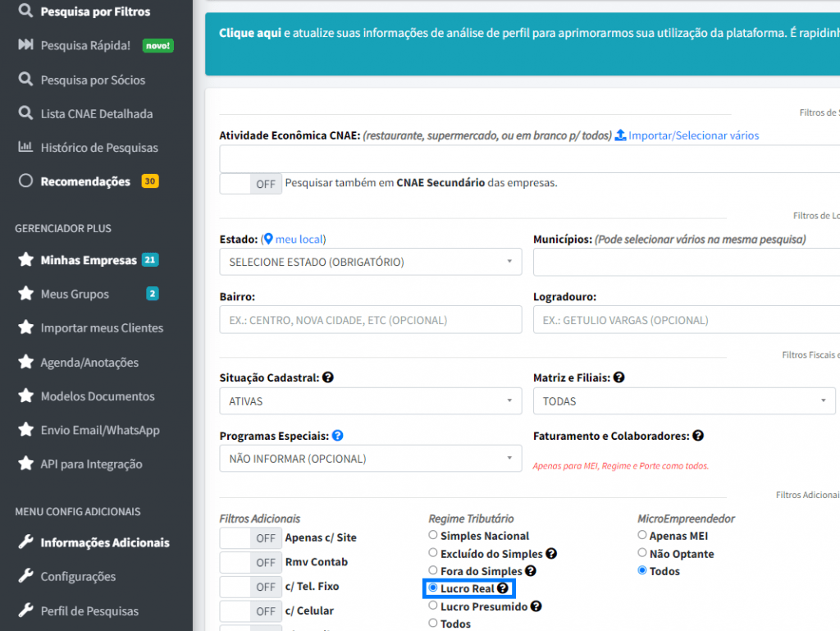Viewport: 840px width, 631px height.
Task: Click the help icon beside Matriz e Filiais
Action: pos(619,377)
